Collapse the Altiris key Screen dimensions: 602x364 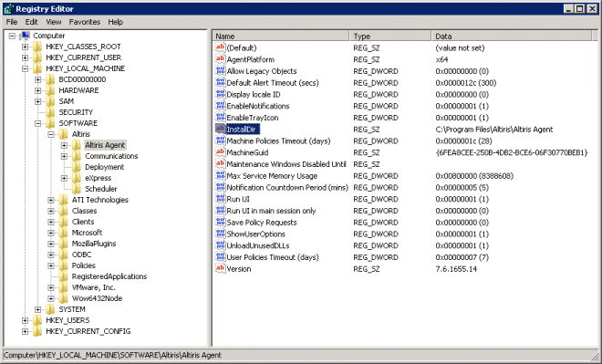pos(51,134)
